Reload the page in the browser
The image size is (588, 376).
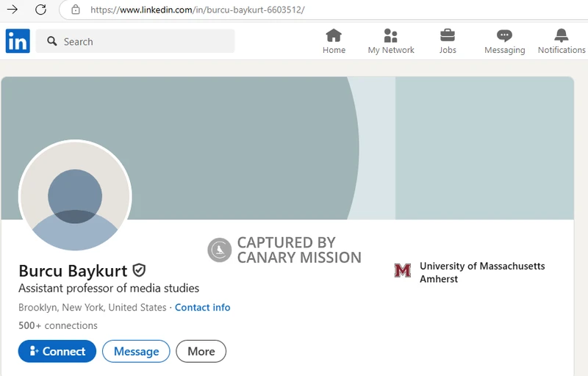pyautogui.click(x=41, y=10)
